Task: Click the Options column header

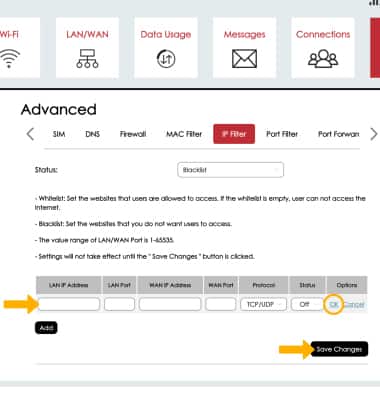Action: click(347, 285)
